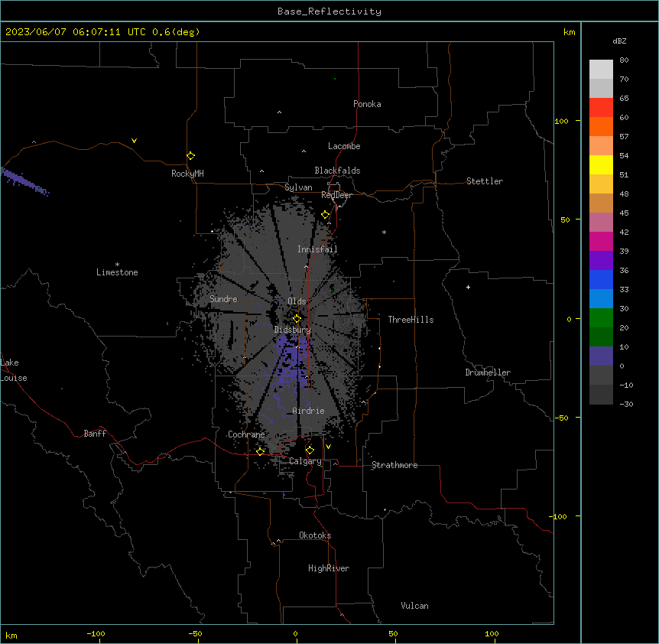The image size is (659, 644).
Task: Click the -30 label in dBZ legend
Action: coord(626,405)
